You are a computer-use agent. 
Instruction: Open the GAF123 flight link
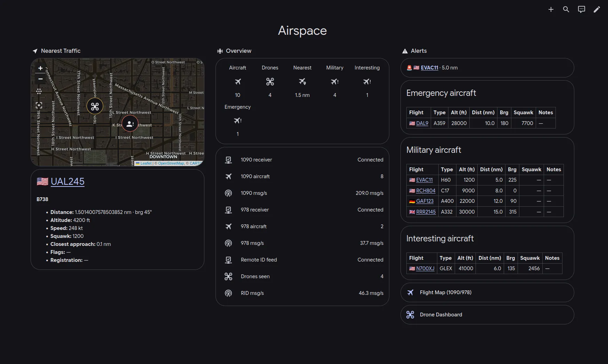click(x=425, y=201)
